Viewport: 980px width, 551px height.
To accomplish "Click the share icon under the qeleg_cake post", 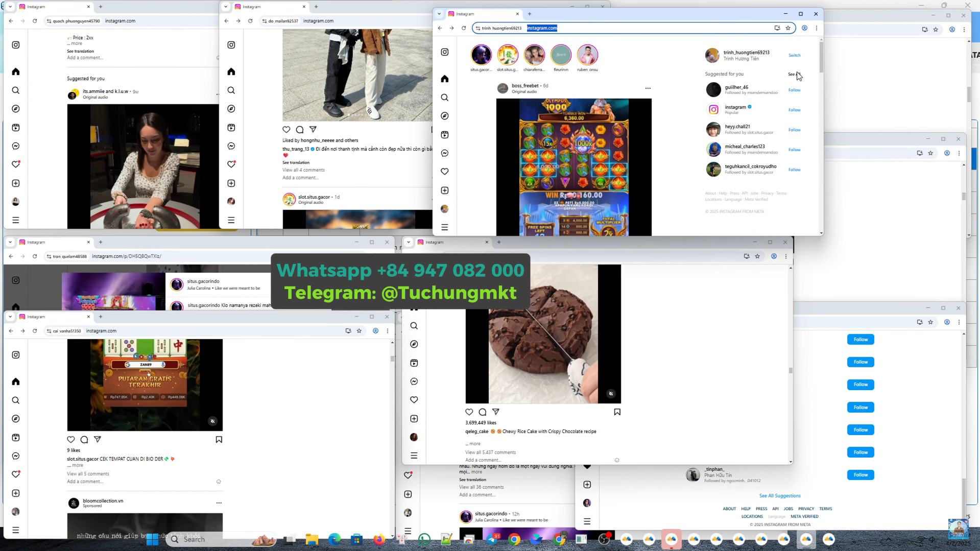I will pyautogui.click(x=496, y=412).
